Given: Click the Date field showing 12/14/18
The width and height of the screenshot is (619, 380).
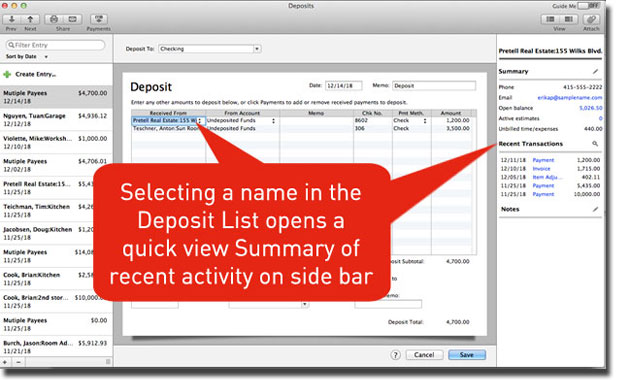Looking at the screenshot, I should tap(343, 86).
